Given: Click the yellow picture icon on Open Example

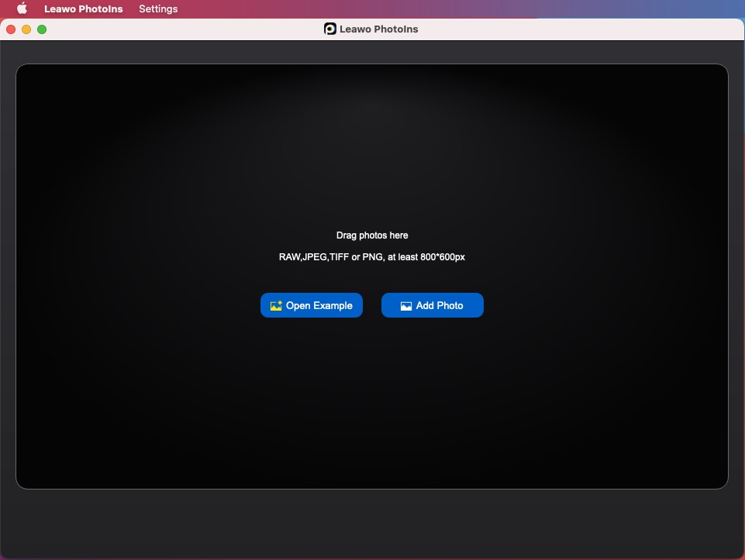Looking at the screenshot, I should point(276,306).
